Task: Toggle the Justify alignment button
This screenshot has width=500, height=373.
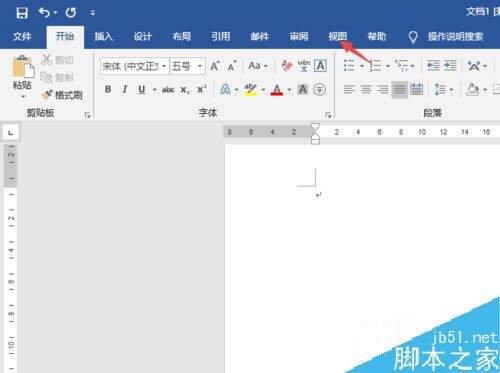Action: (399, 89)
